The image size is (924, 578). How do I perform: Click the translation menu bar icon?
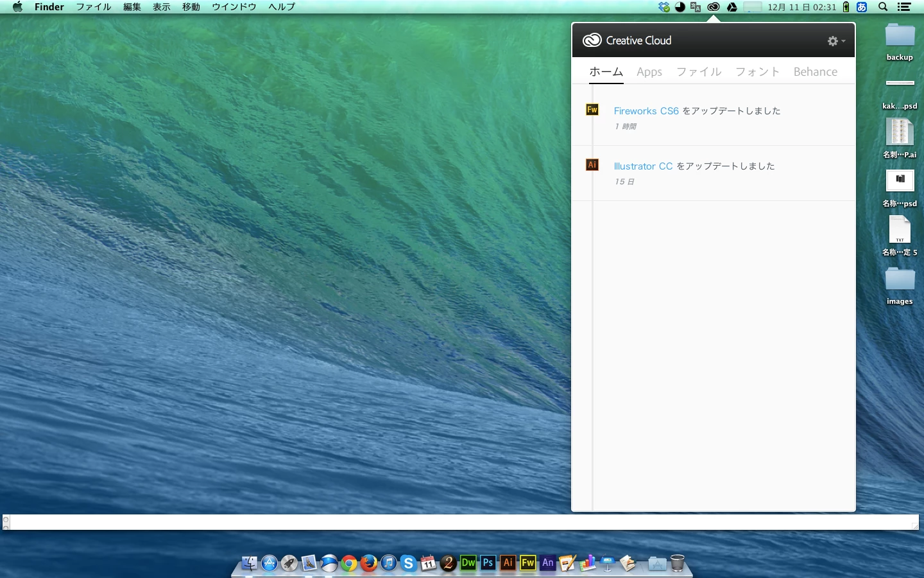pyautogui.click(x=696, y=7)
